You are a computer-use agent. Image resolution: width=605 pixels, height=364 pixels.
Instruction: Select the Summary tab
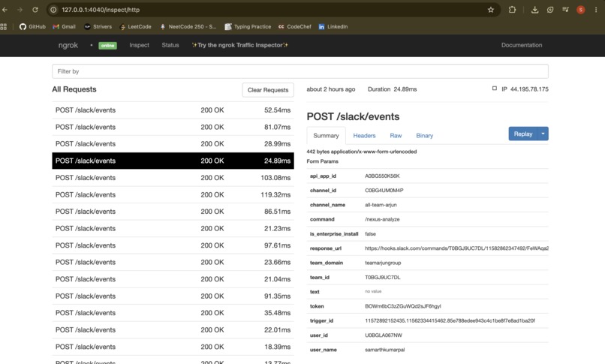click(326, 136)
